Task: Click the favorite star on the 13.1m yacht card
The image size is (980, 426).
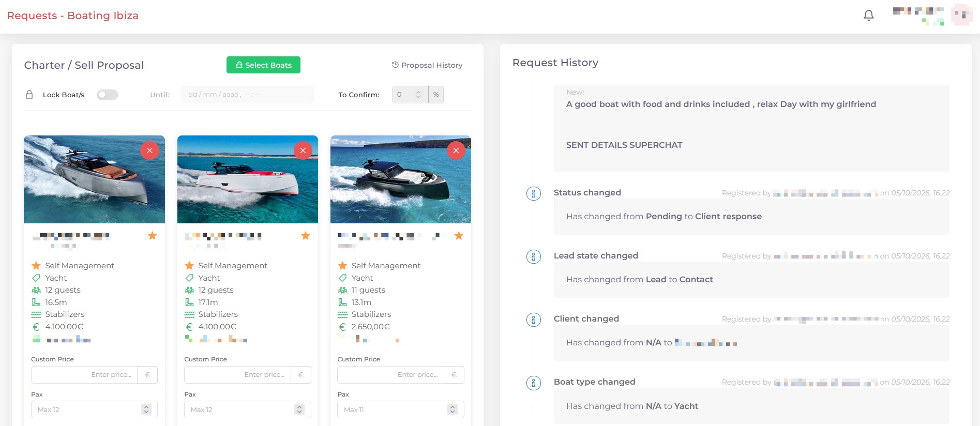Action: coord(459,236)
